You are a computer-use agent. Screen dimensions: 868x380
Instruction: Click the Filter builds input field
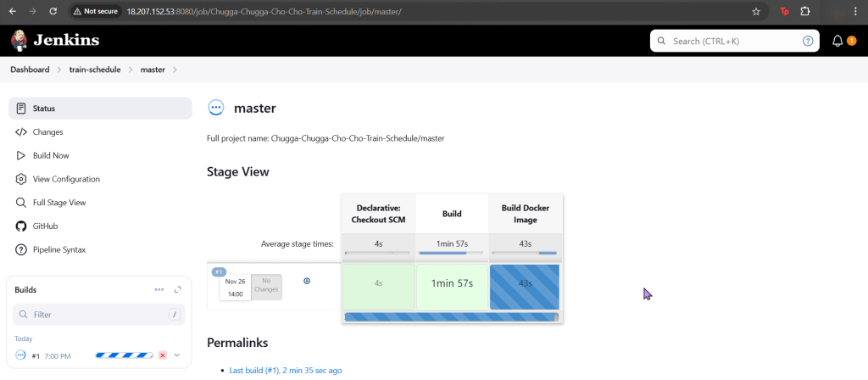click(93, 315)
